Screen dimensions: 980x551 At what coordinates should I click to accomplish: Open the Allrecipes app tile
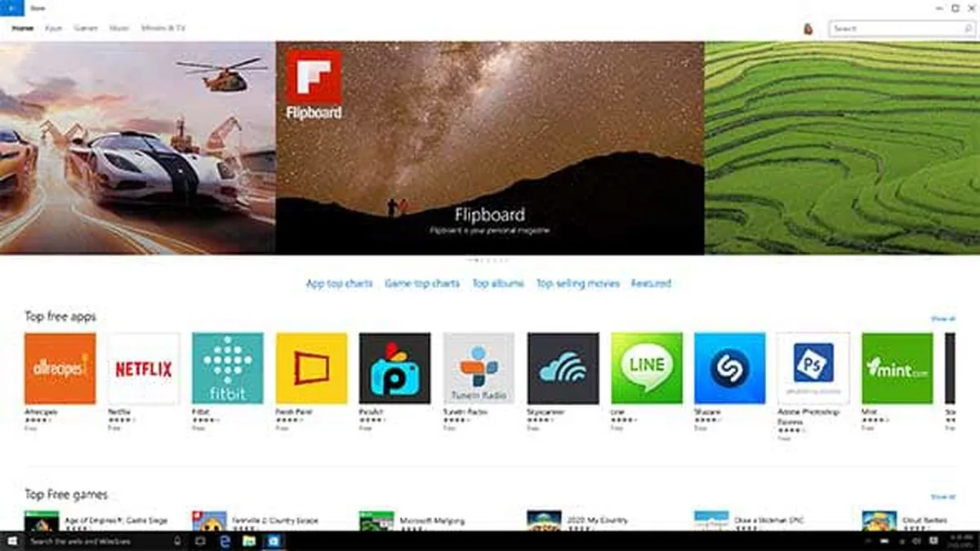point(59,367)
